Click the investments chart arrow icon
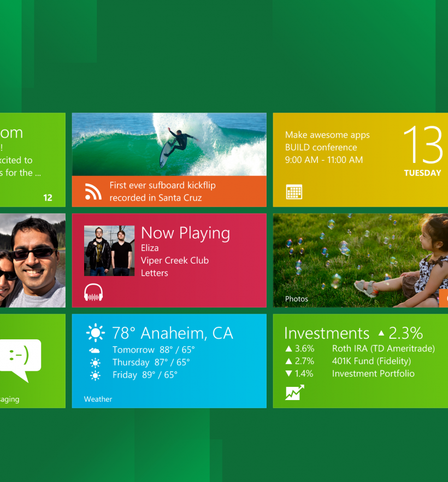448x482 pixels. 294,392
